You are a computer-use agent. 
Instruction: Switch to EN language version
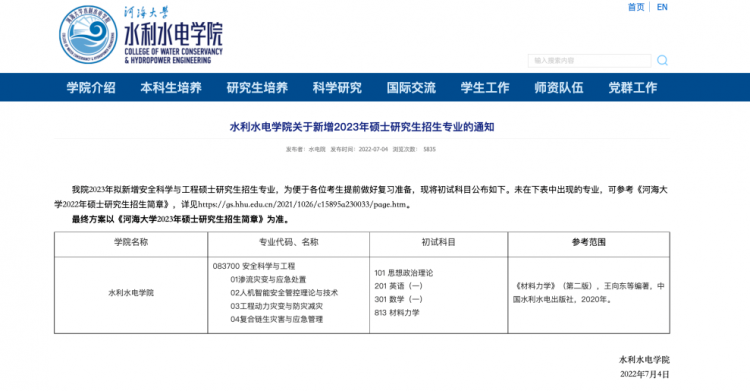tap(662, 7)
